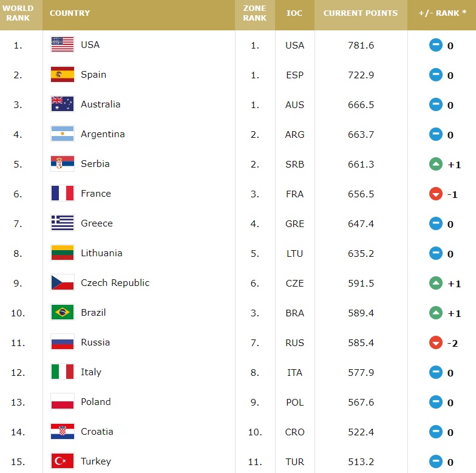Click the Brazil flag icon
The height and width of the screenshot is (473, 476).
pos(63,313)
